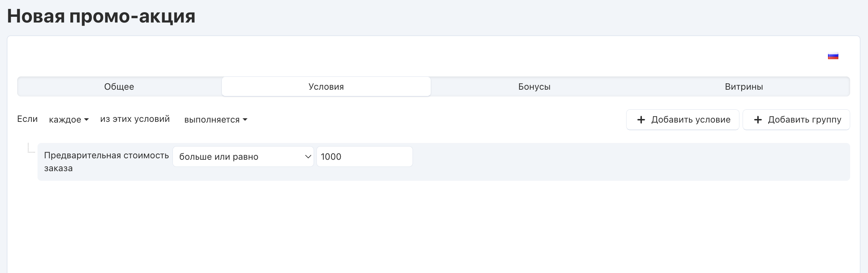The width and height of the screenshot is (868, 273).
Task: Select the Условия tab
Action: [x=326, y=86]
